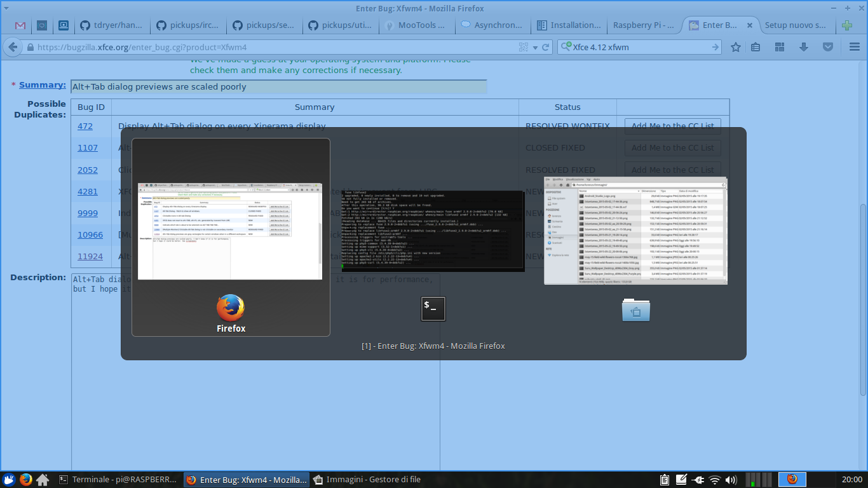The image size is (868, 488).
Task: Go back using the back arrow
Action: coord(12,47)
